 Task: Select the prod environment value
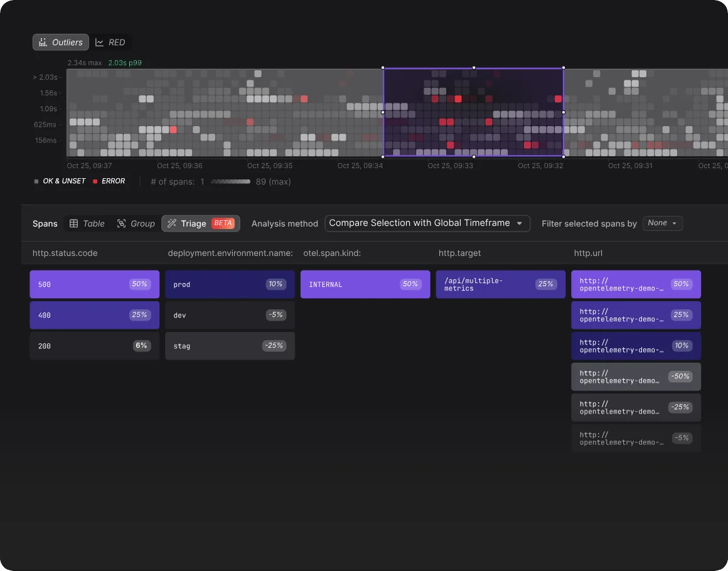(x=230, y=284)
